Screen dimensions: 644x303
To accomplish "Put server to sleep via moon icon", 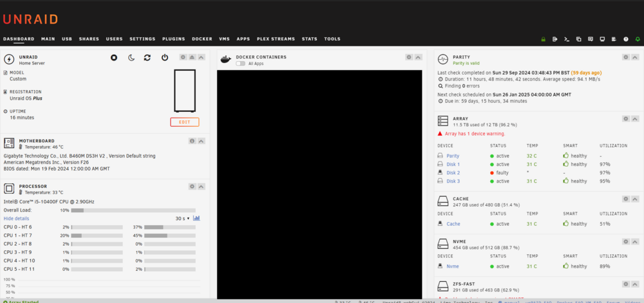I will click(x=131, y=58).
